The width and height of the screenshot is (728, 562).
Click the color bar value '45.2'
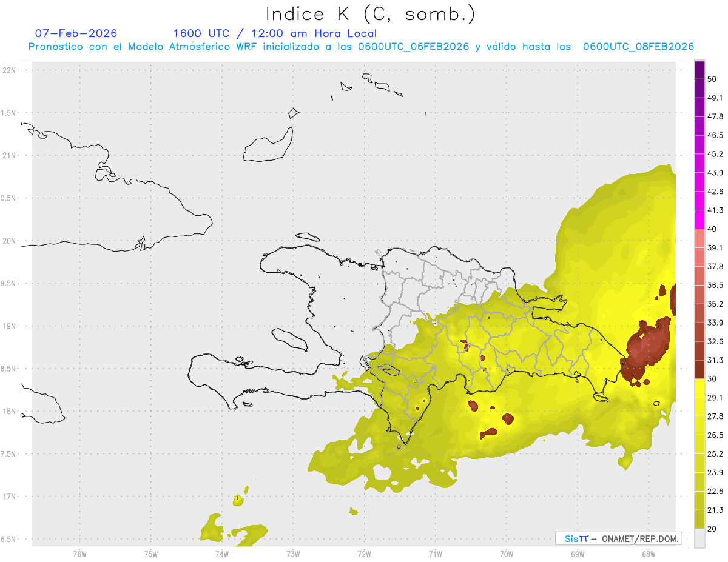tap(715, 154)
